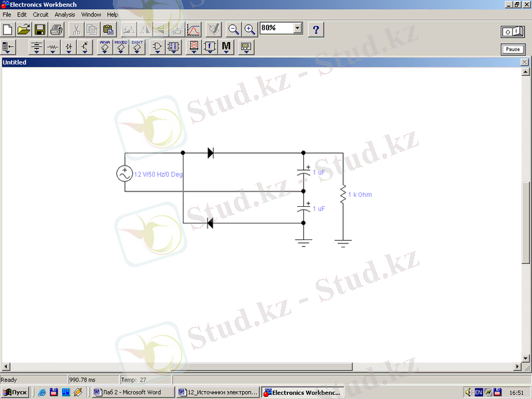Open the Mixed ICs parts bin

point(121,47)
